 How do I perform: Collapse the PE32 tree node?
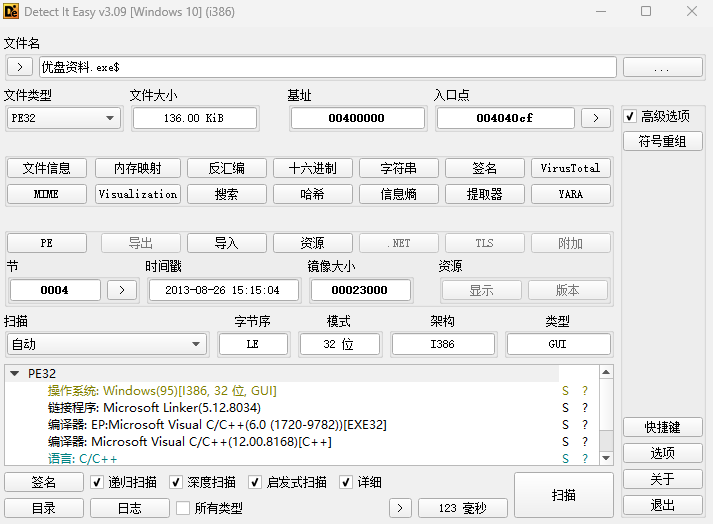click(14, 374)
